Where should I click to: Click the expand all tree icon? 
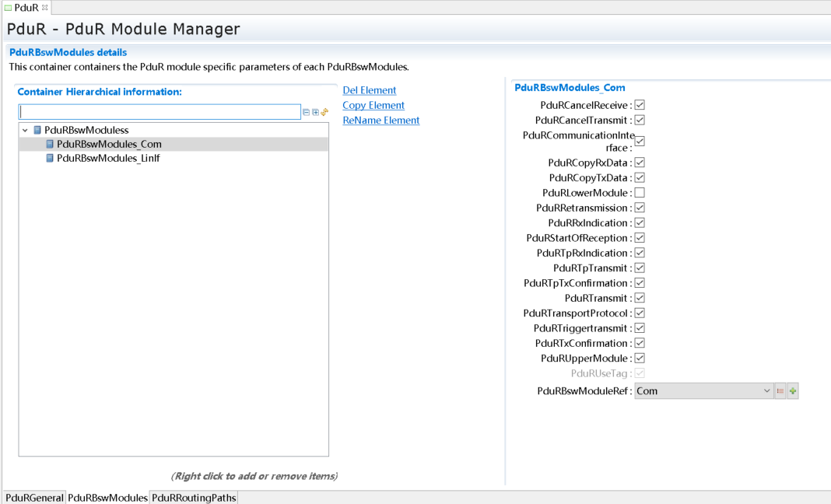click(315, 112)
